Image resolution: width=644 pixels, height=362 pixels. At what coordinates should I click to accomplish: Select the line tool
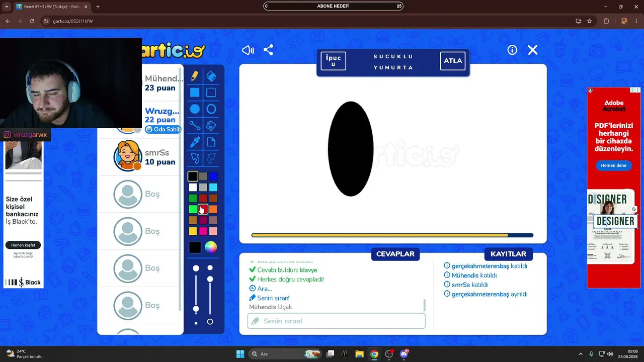click(195, 126)
